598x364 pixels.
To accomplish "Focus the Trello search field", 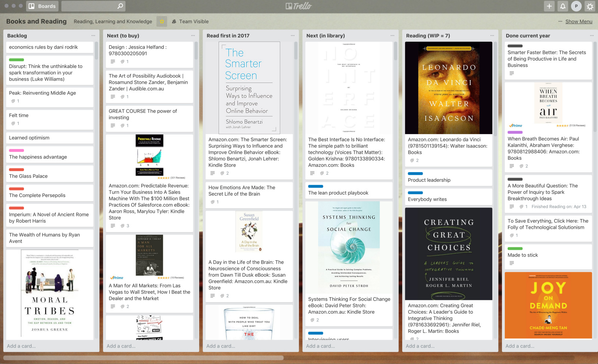I will pos(93,6).
